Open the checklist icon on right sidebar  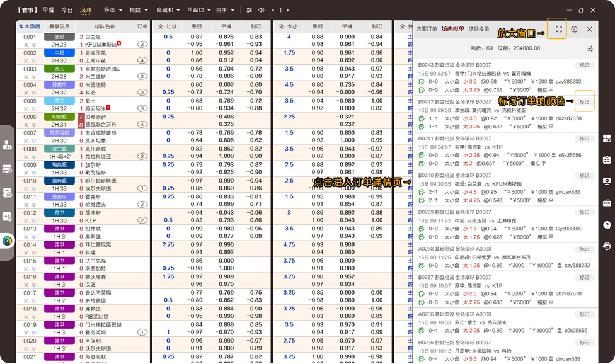click(607, 160)
